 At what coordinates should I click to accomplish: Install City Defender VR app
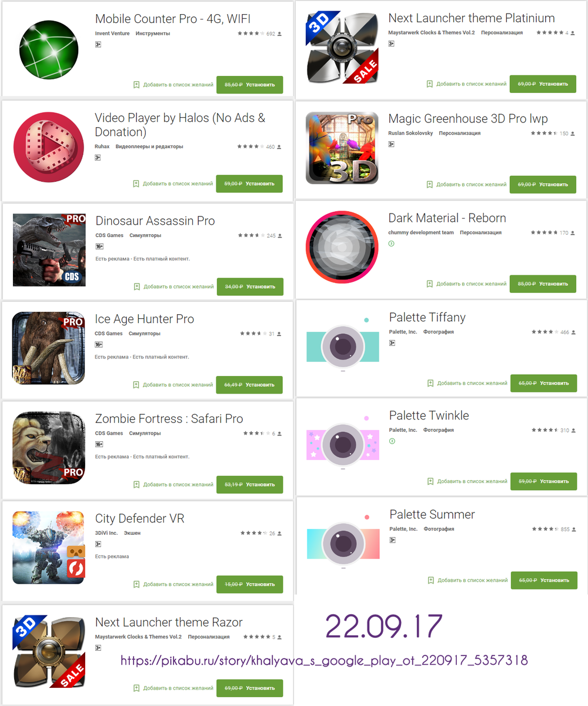[250, 584]
